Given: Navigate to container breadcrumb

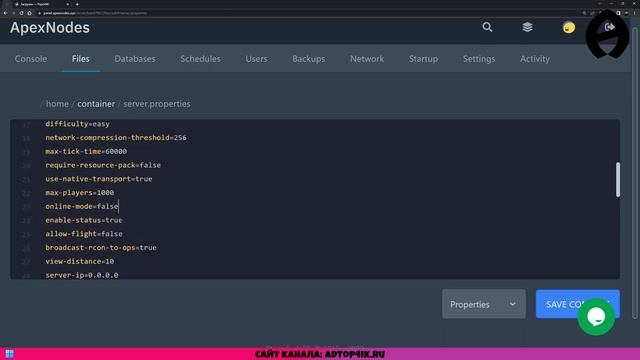Looking at the screenshot, I should [x=96, y=104].
